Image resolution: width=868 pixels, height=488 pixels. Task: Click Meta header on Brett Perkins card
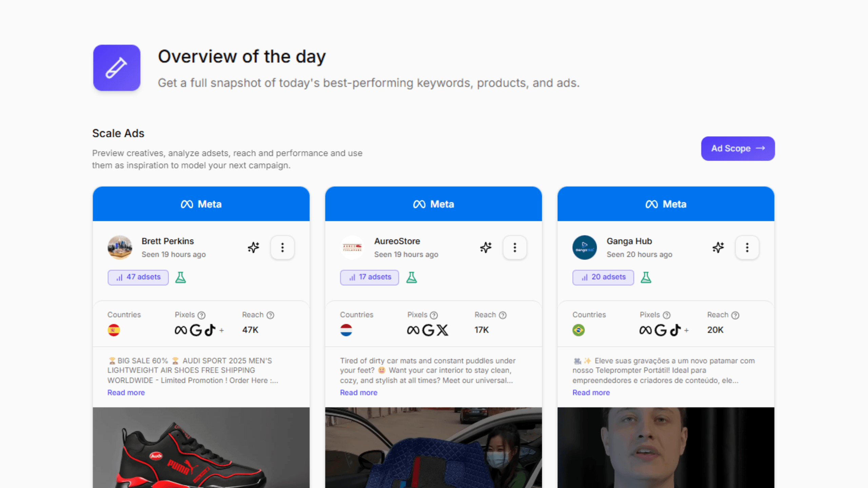(x=201, y=204)
